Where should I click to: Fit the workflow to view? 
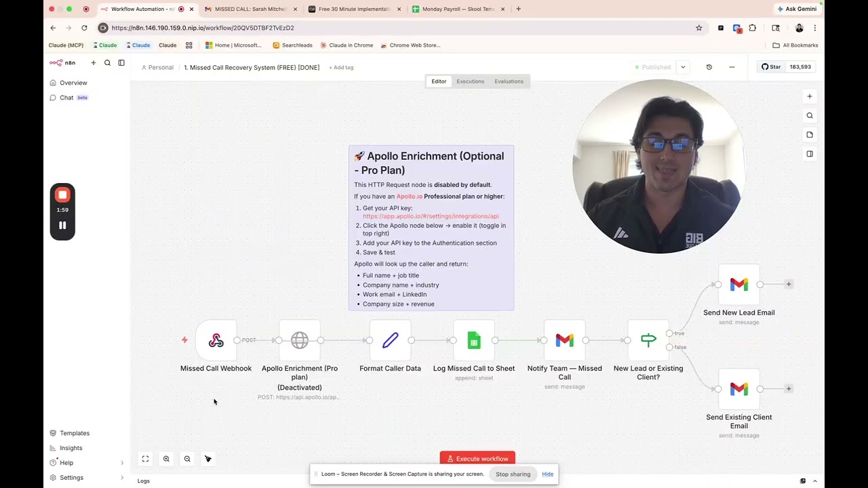coord(145,459)
